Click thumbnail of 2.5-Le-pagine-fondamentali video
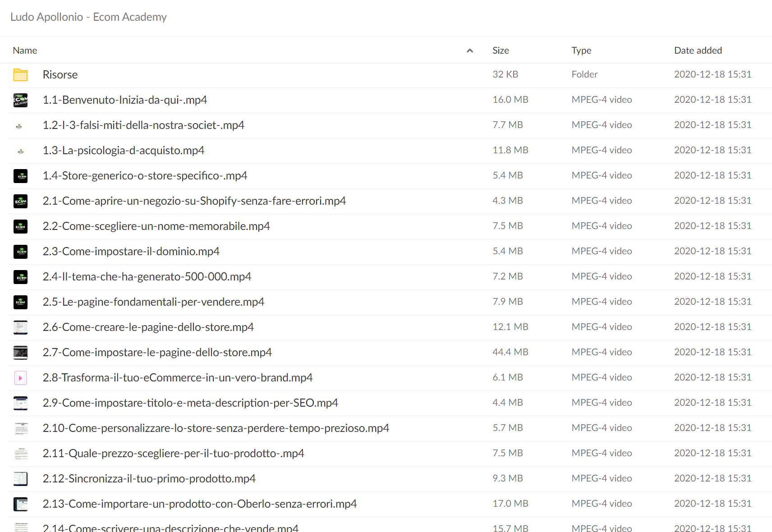The image size is (772, 532). (20, 302)
